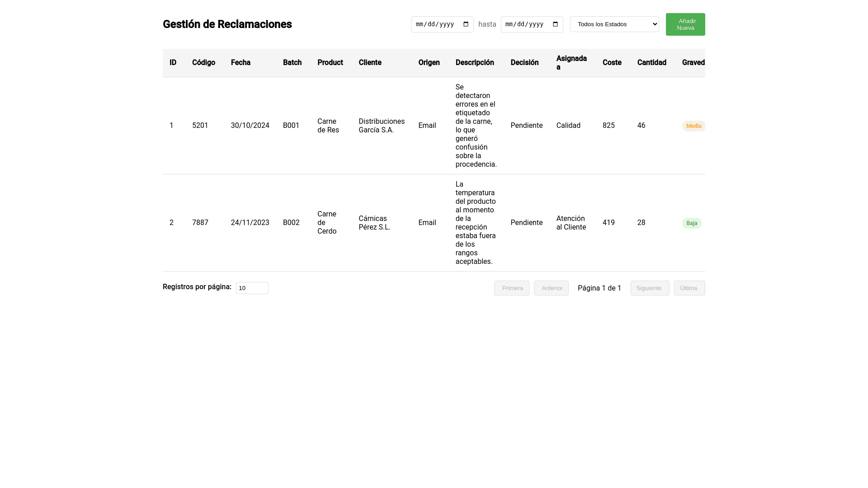Open the start date calendar picker icon
Image resolution: width=868 pixels, height=488 pixels.
click(466, 24)
